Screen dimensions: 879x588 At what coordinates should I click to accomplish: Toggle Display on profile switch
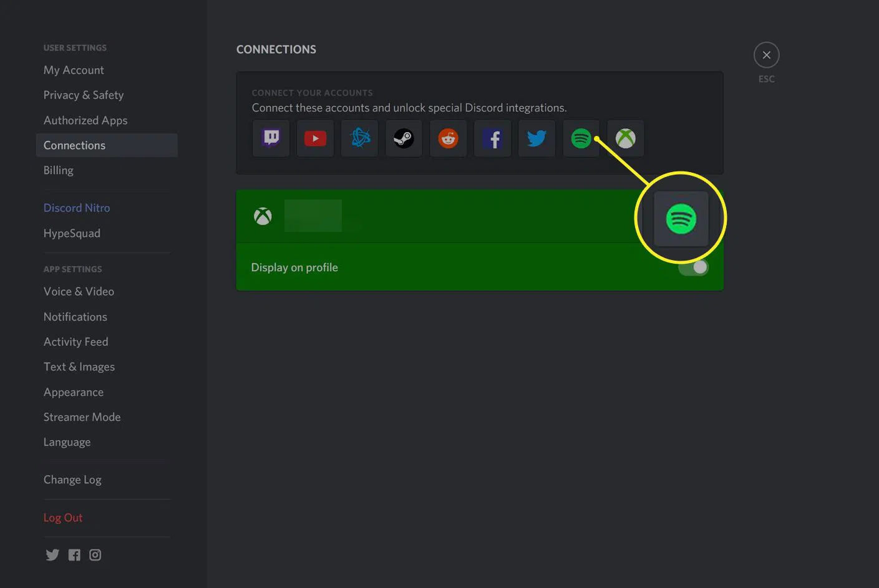693,267
